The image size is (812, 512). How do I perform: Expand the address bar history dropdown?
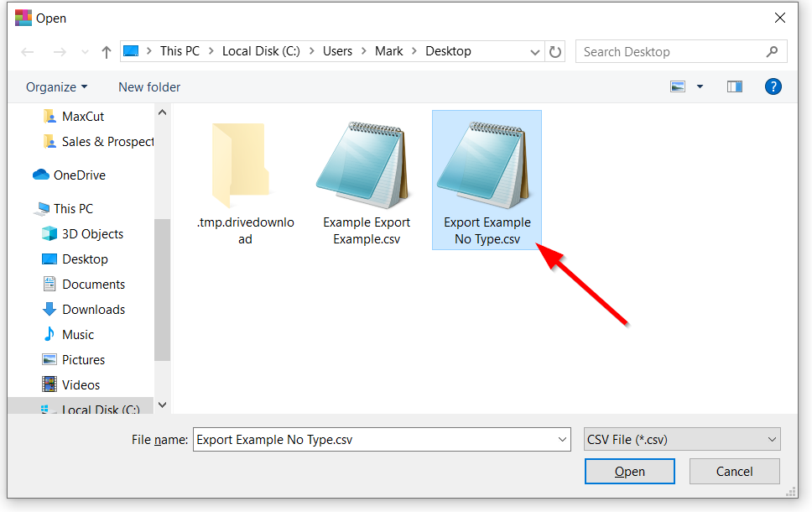tap(535, 52)
